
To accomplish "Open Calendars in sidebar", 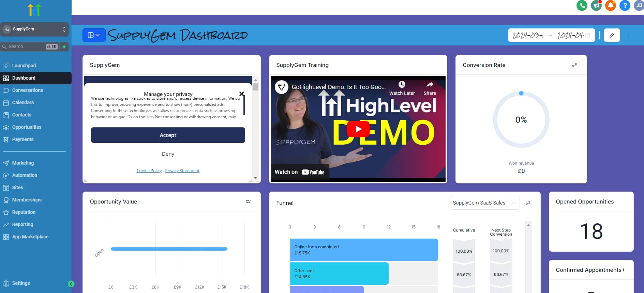I will click(x=36, y=102).
